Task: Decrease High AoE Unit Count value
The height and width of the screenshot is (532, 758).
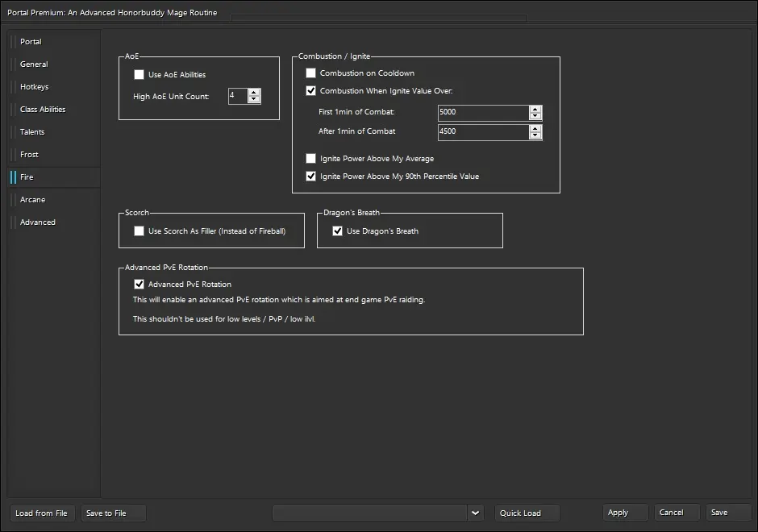Action: tap(254, 99)
